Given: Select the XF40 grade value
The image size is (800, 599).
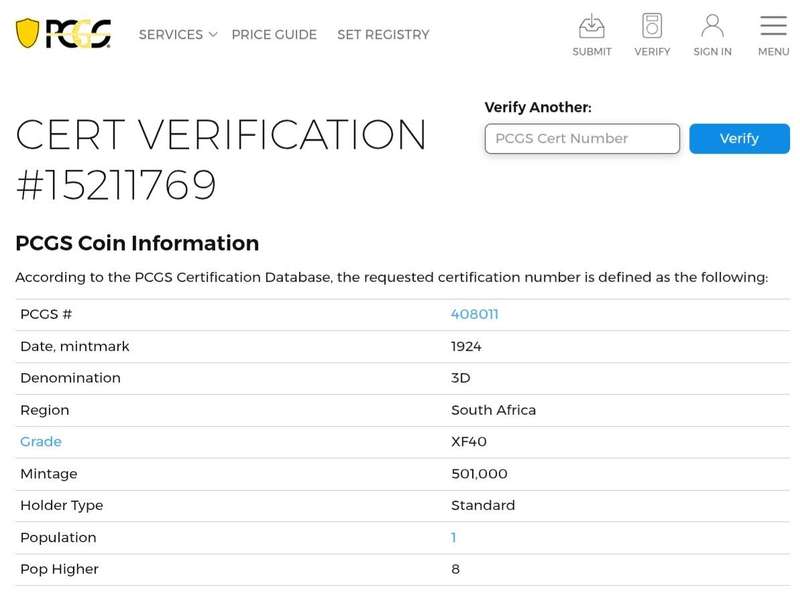Looking at the screenshot, I should click(469, 442).
